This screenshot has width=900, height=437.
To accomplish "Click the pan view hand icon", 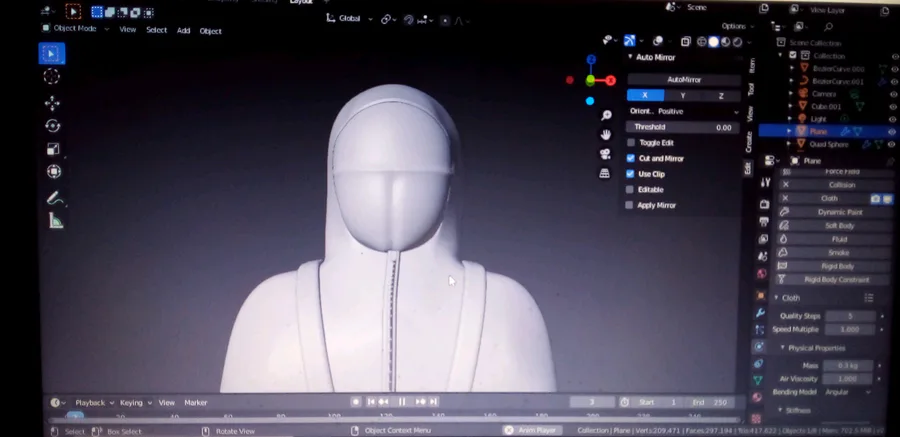I will pos(606,135).
